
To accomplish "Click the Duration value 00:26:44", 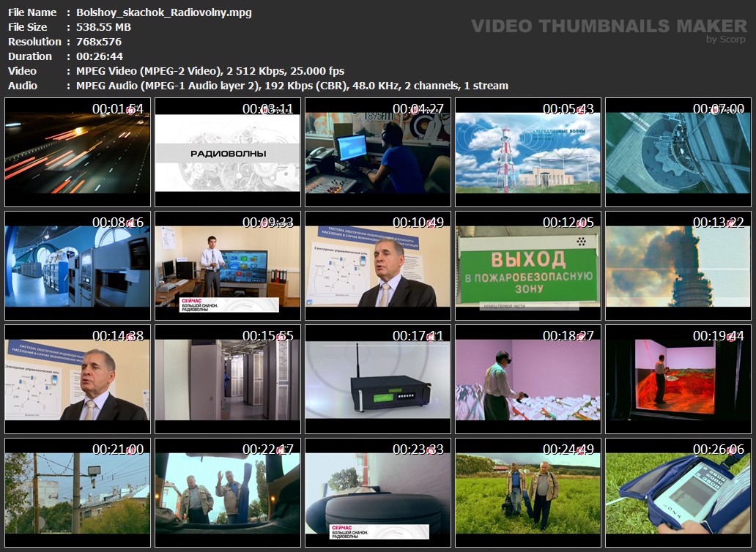I will pyautogui.click(x=96, y=56).
